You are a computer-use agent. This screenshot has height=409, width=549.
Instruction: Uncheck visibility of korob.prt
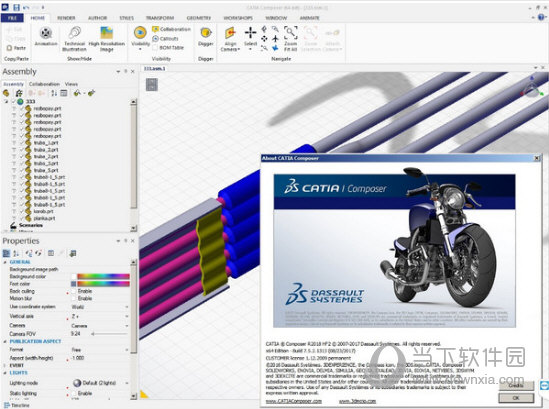(x=22, y=212)
